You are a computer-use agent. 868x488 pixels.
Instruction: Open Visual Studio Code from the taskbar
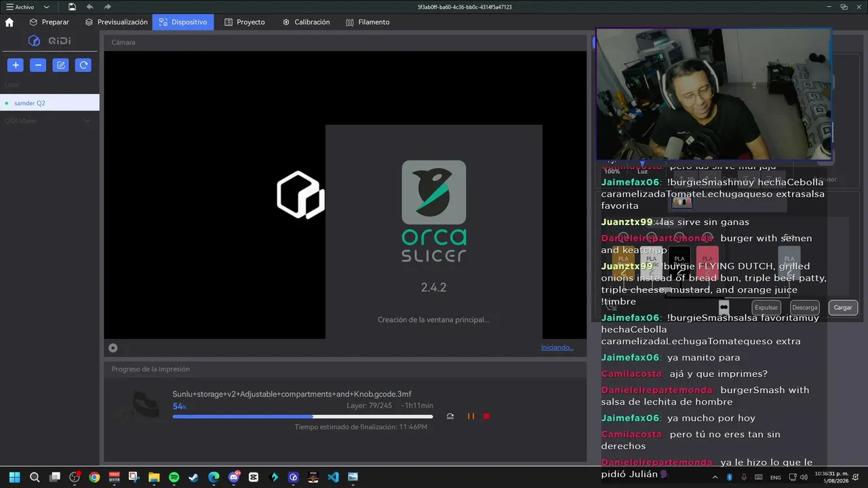[x=333, y=477]
